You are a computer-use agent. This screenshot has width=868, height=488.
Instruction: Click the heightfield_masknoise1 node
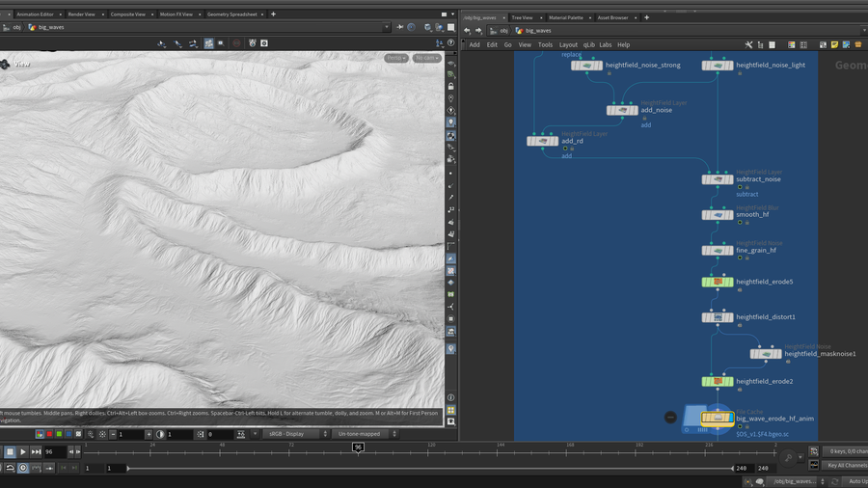point(766,354)
